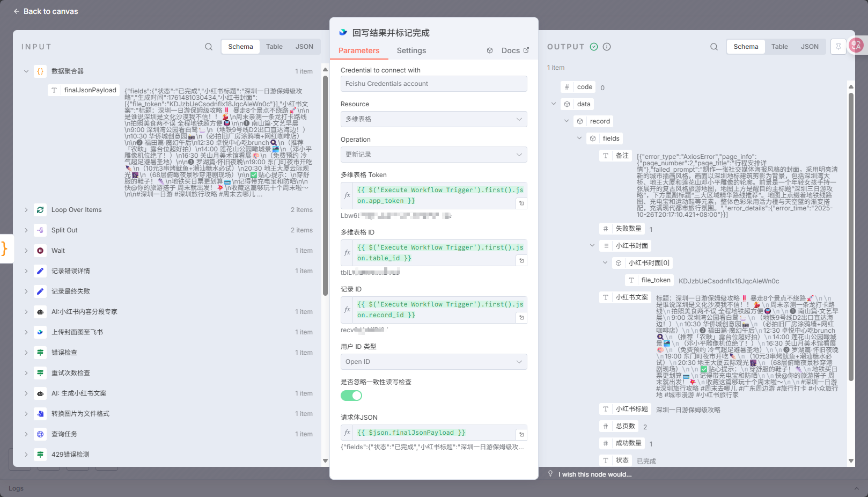
Task: Pin output data with the pin icon
Action: (x=838, y=47)
